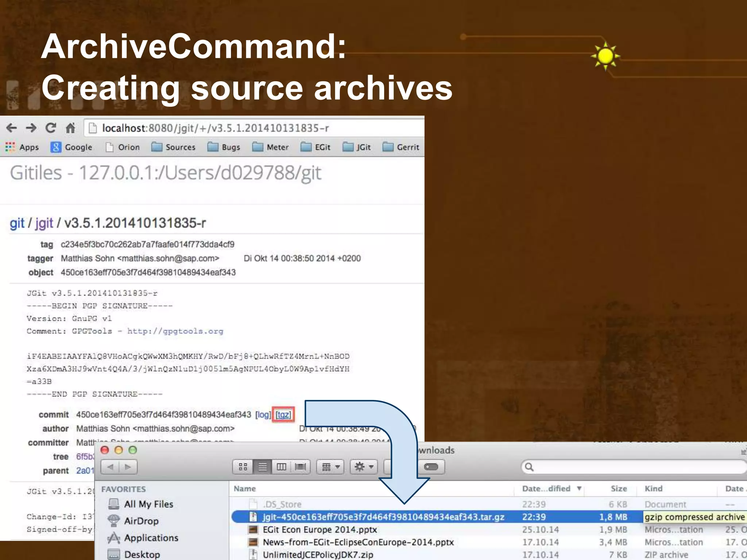Switch Finder to icon view

click(x=243, y=467)
